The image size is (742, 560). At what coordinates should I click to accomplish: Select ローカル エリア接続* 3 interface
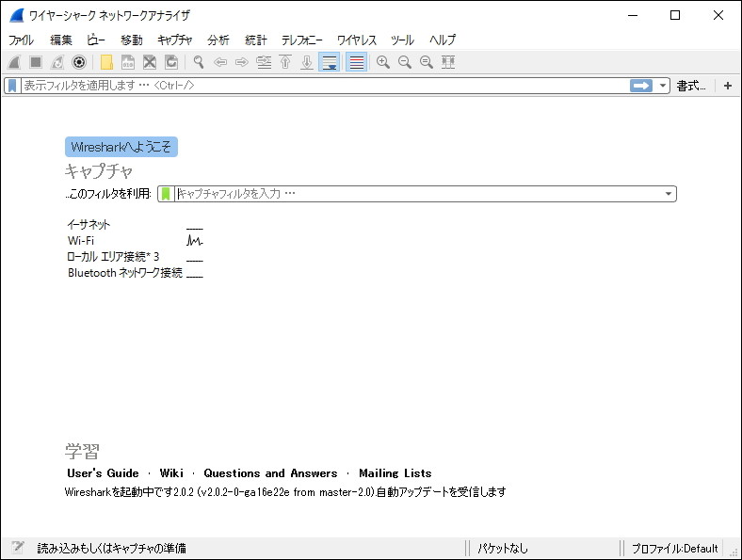113,257
